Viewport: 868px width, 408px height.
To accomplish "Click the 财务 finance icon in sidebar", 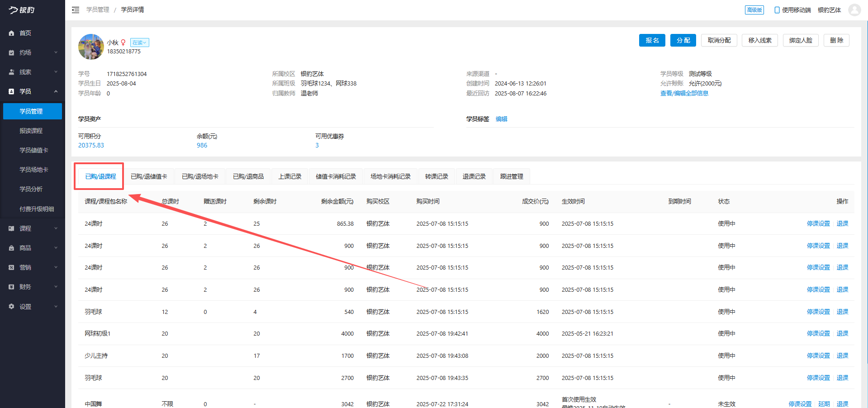I will coord(11,287).
